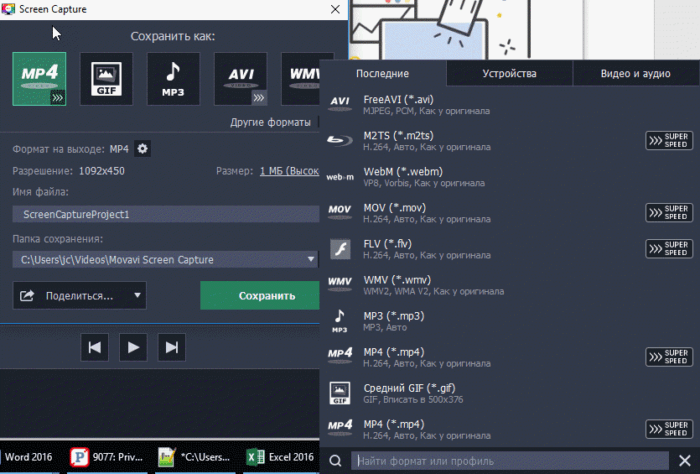Select the AVI video format tile
The width and height of the screenshot is (700, 474).
pyautogui.click(x=241, y=79)
